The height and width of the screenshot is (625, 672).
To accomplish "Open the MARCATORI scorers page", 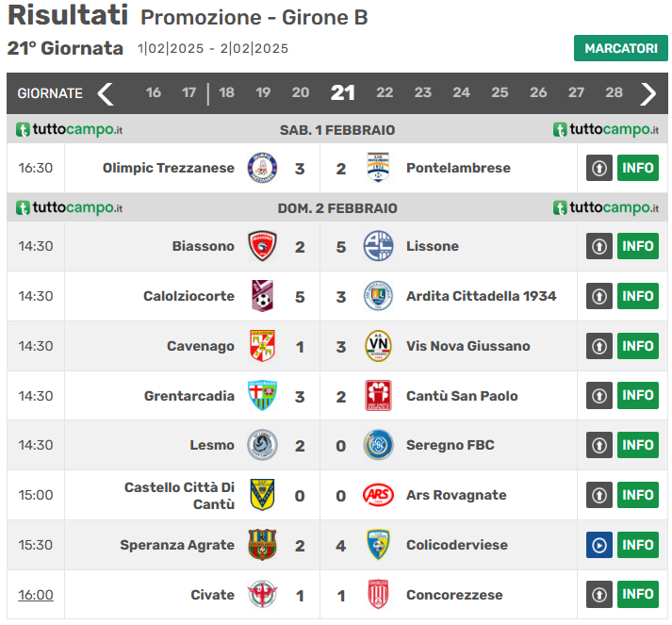I will tap(620, 48).
